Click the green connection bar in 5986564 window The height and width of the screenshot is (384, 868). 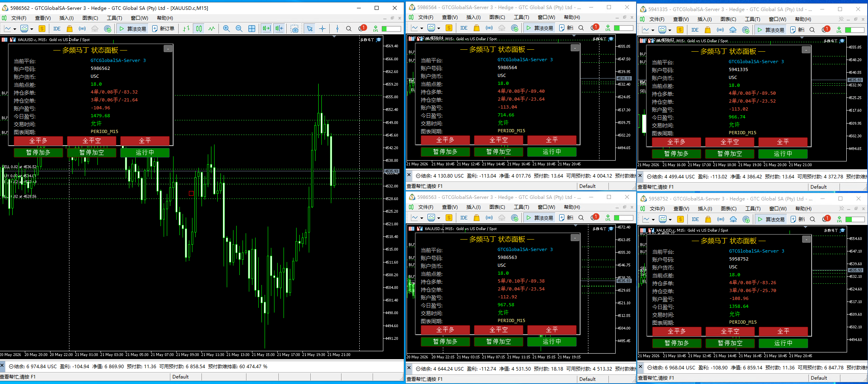623,28
